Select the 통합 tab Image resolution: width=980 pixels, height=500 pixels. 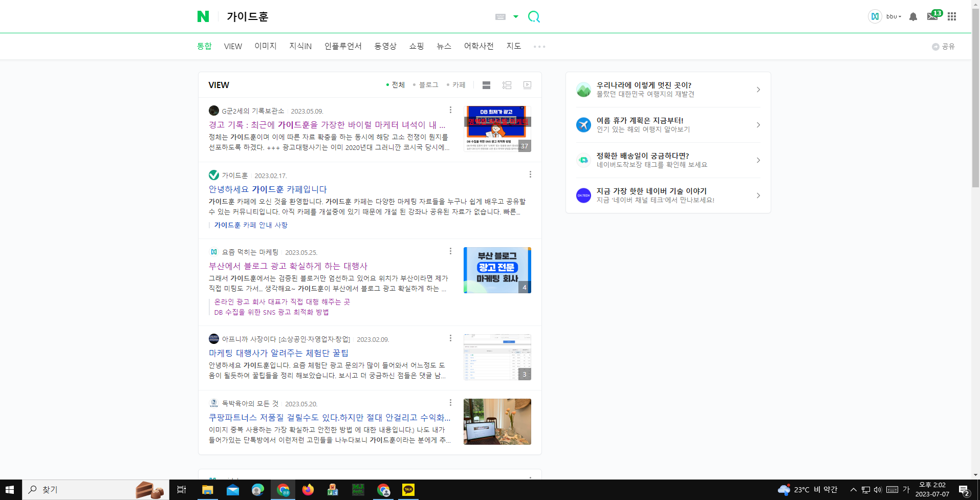(x=204, y=46)
